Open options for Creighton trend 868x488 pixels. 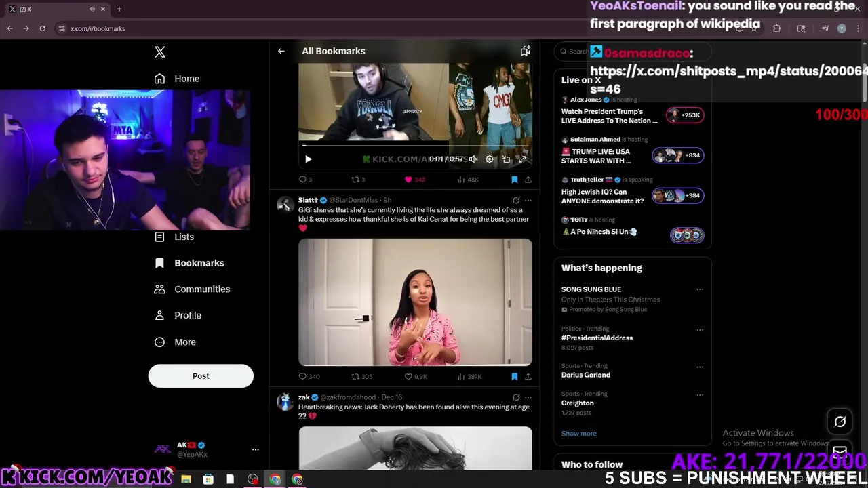pyautogui.click(x=700, y=395)
